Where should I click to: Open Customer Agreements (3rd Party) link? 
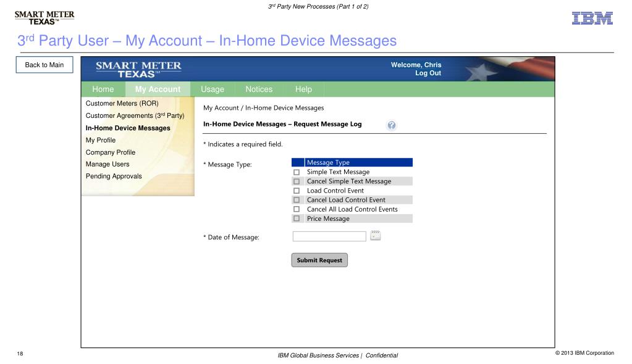pos(135,115)
